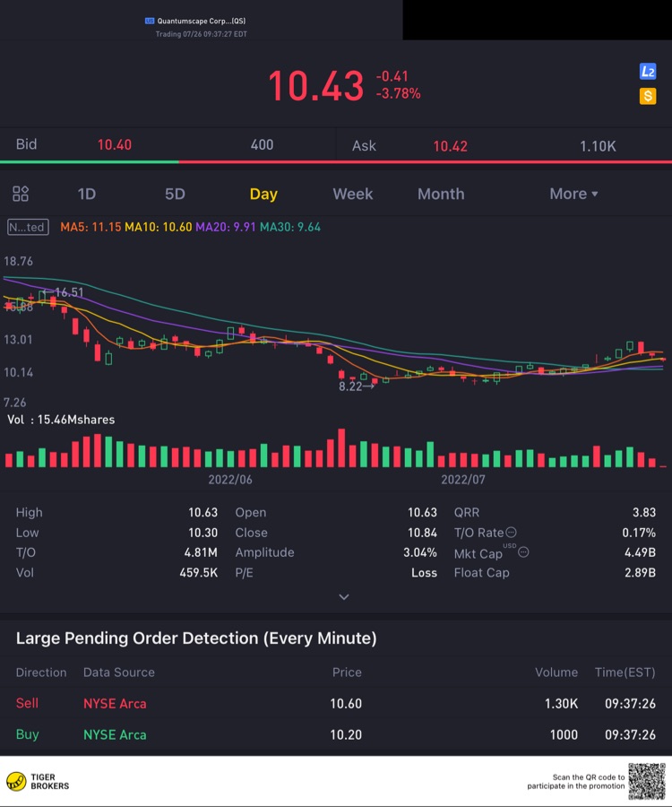Expand more quote details chevron
Image resolution: width=672 pixels, height=807 pixels.
pyautogui.click(x=344, y=597)
